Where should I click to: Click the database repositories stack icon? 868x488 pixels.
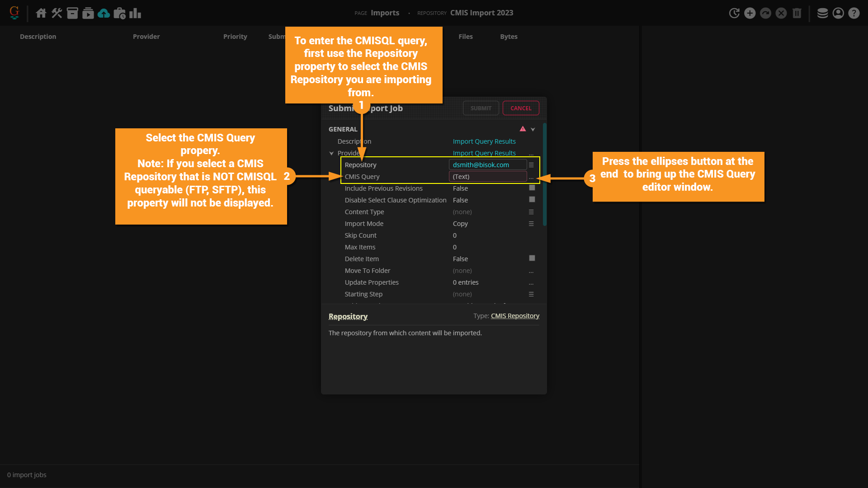[x=822, y=13]
